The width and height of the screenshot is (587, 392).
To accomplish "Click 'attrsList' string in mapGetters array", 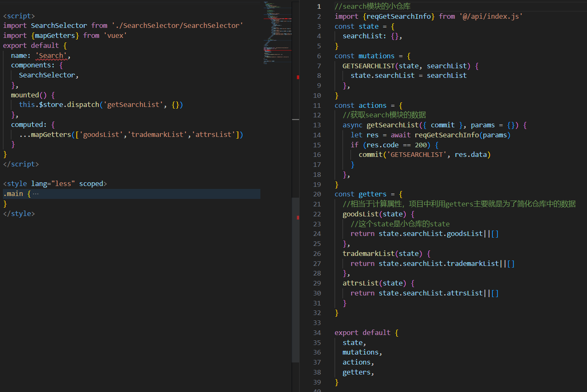I will 213,134.
